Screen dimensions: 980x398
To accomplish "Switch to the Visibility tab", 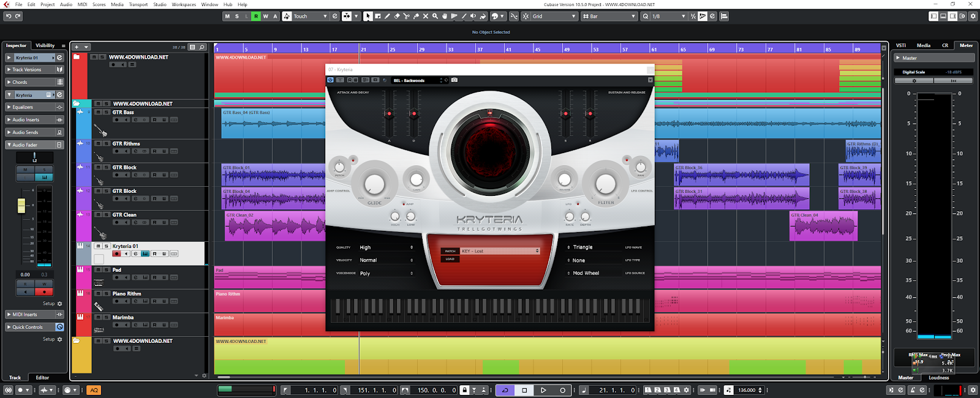I will click(x=45, y=45).
